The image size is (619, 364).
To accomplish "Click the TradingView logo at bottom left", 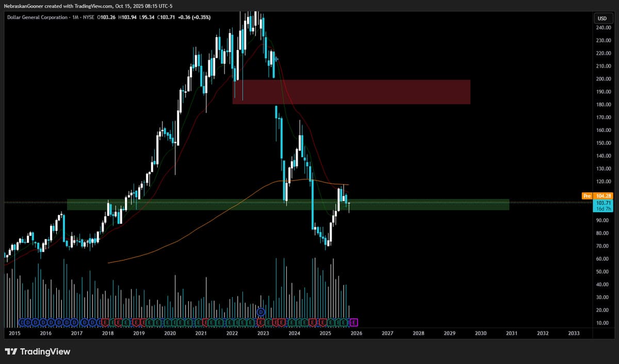I will 37,352.
